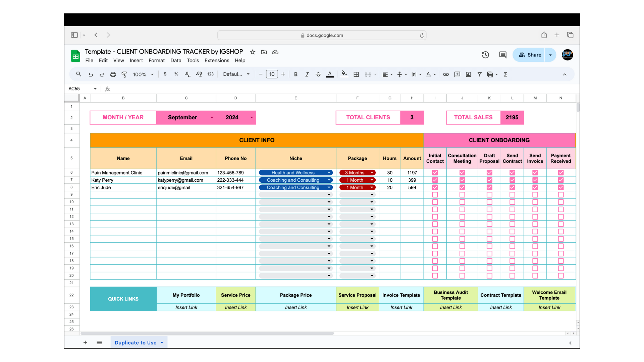Image resolution: width=644 pixels, height=362 pixels.
Task: Click the create filter funnel icon
Action: tap(480, 74)
